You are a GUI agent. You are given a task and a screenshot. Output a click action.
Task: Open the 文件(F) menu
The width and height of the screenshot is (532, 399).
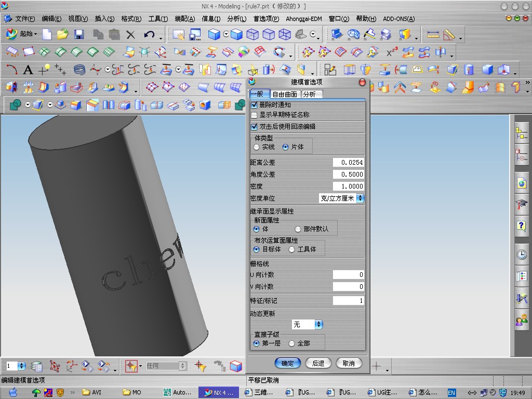[25, 19]
